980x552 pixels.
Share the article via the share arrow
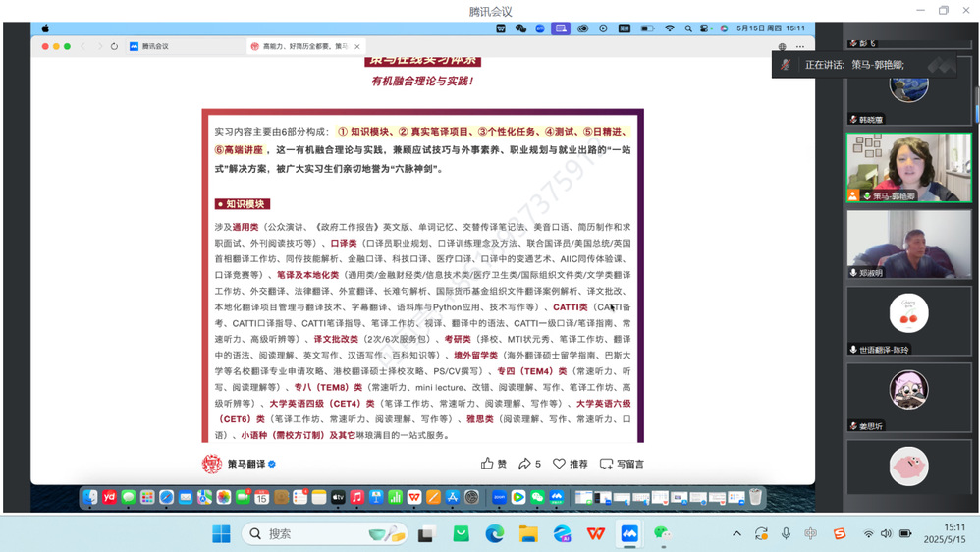click(x=529, y=464)
